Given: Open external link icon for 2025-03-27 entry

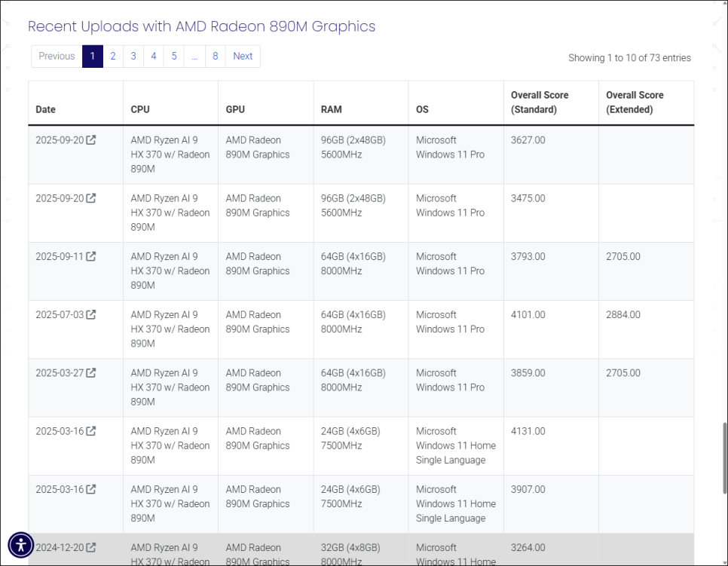Looking at the screenshot, I should click(x=91, y=373).
